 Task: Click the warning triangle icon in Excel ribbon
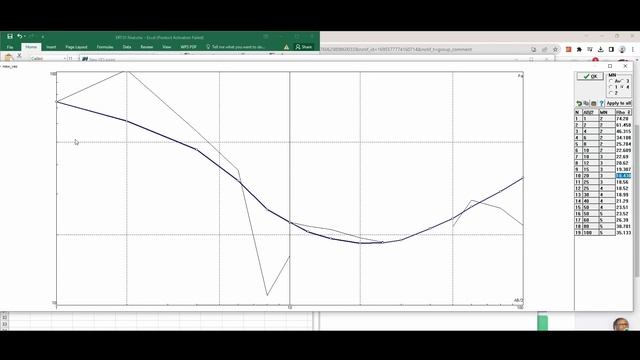pos(287,47)
